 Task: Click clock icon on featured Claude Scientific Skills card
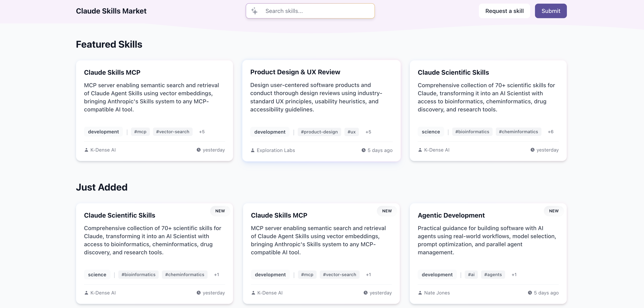[x=533, y=150]
